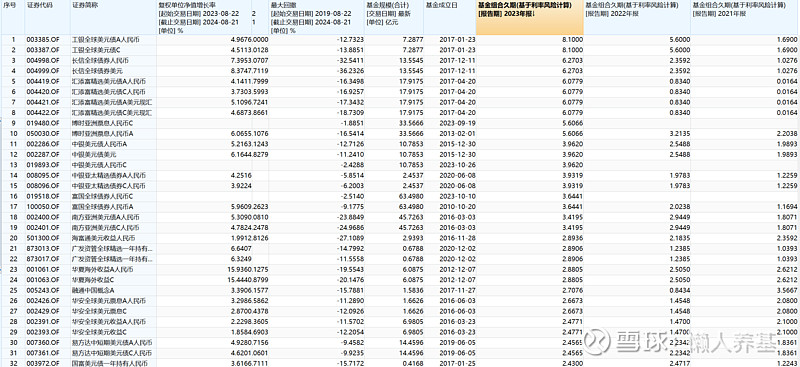
Task: Click fund name 博时亚洲票息人民币A
Action: [x=103, y=133]
